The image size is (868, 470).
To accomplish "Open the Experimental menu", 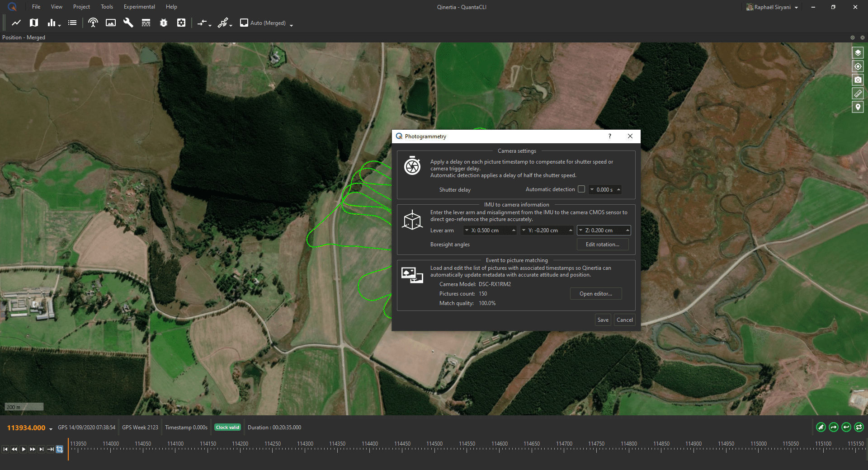I will [139, 6].
